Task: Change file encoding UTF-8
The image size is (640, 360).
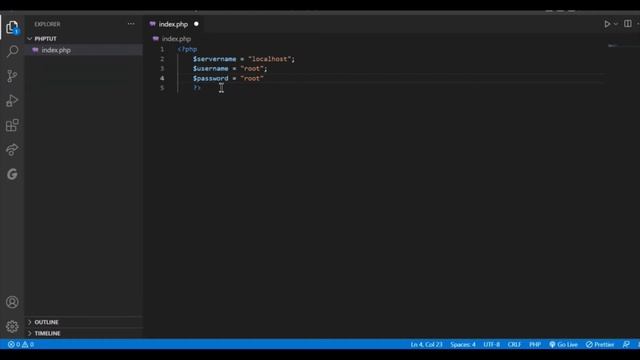Action: pos(491,344)
